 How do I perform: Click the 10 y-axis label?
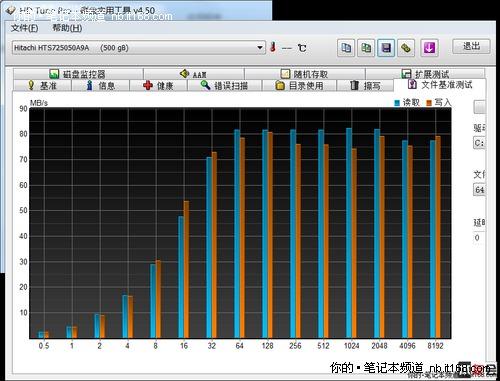[23, 313]
